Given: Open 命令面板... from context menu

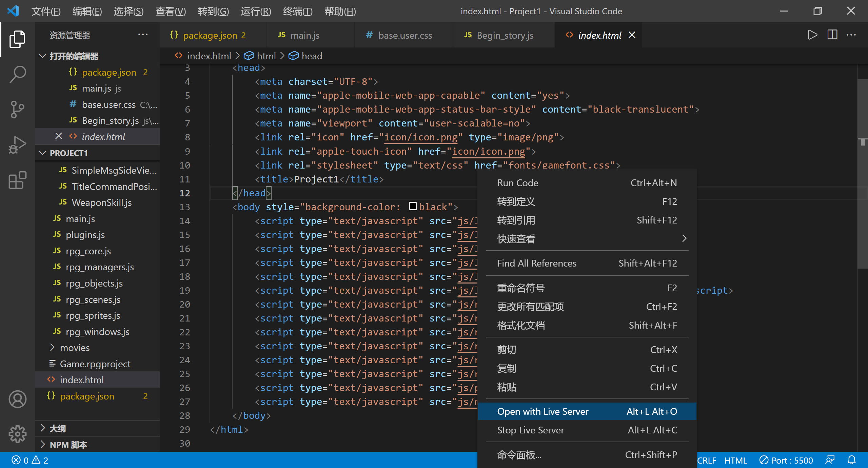Looking at the screenshot, I should click(x=587, y=454).
